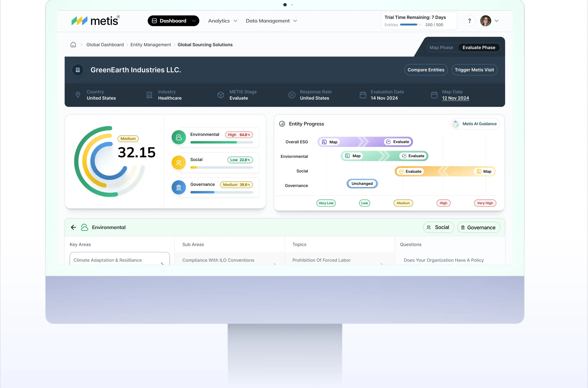Click the green Environmental circle icon
This screenshot has height=388, width=588.
click(179, 137)
